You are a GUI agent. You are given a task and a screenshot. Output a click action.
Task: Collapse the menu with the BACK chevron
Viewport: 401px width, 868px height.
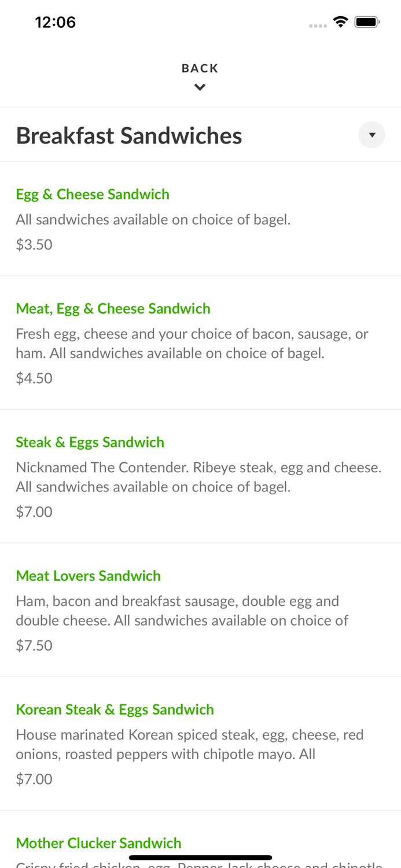coord(200,86)
